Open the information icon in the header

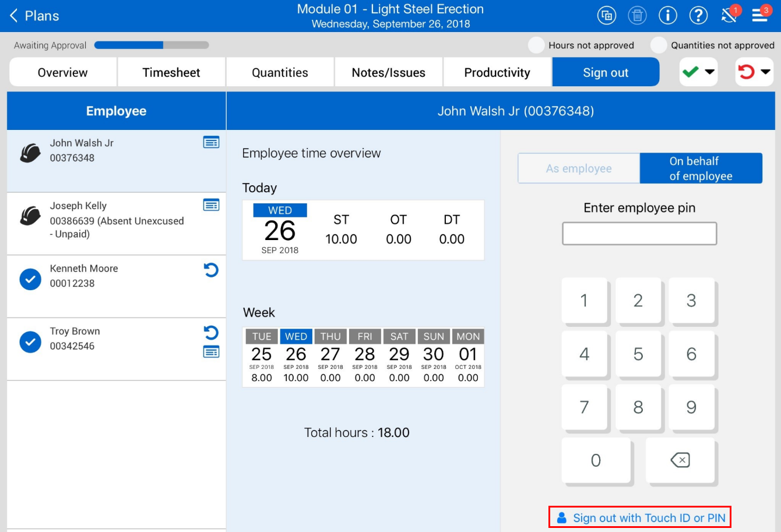(668, 16)
